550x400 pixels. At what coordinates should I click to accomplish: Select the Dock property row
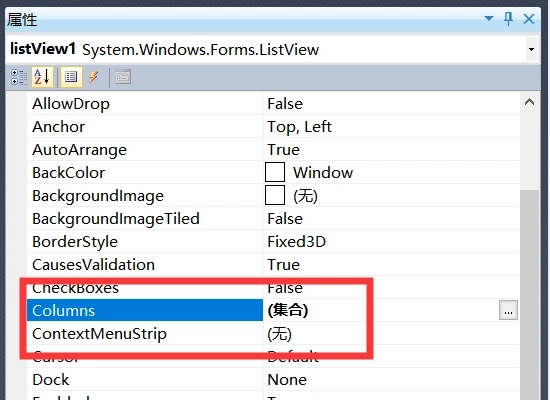click(x=272, y=379)
